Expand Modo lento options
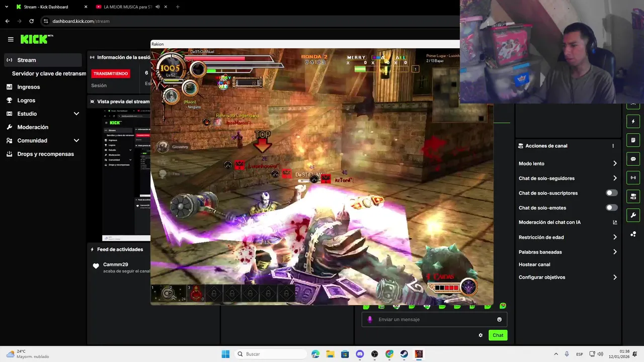 (x=615, y=163)
